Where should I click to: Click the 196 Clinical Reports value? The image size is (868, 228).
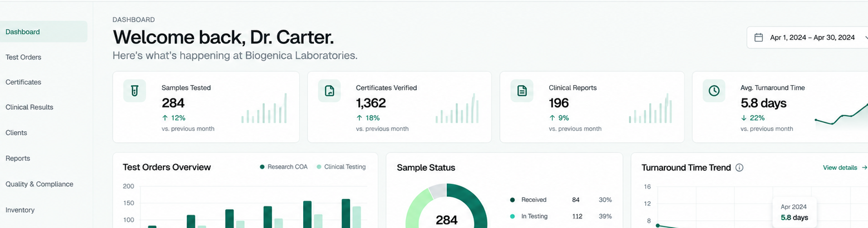click(x=559, y=103)
